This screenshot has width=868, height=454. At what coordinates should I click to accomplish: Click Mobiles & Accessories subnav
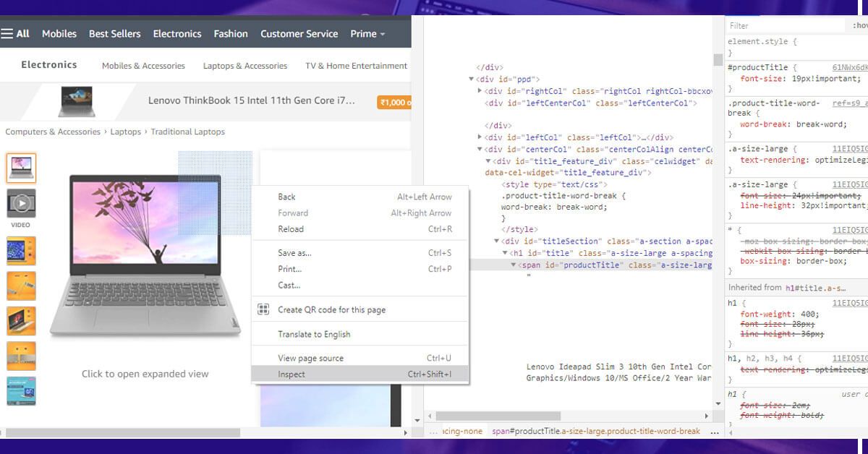[x=143, y=65]
